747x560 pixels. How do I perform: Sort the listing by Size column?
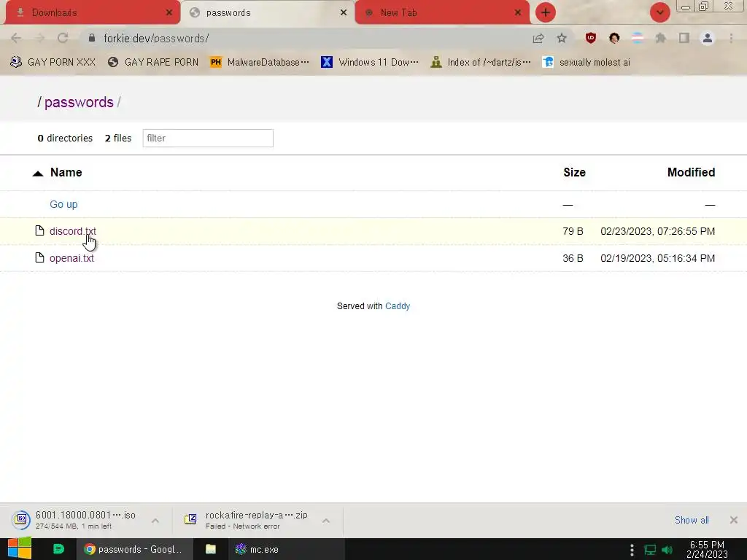click(x=574, y=172)
